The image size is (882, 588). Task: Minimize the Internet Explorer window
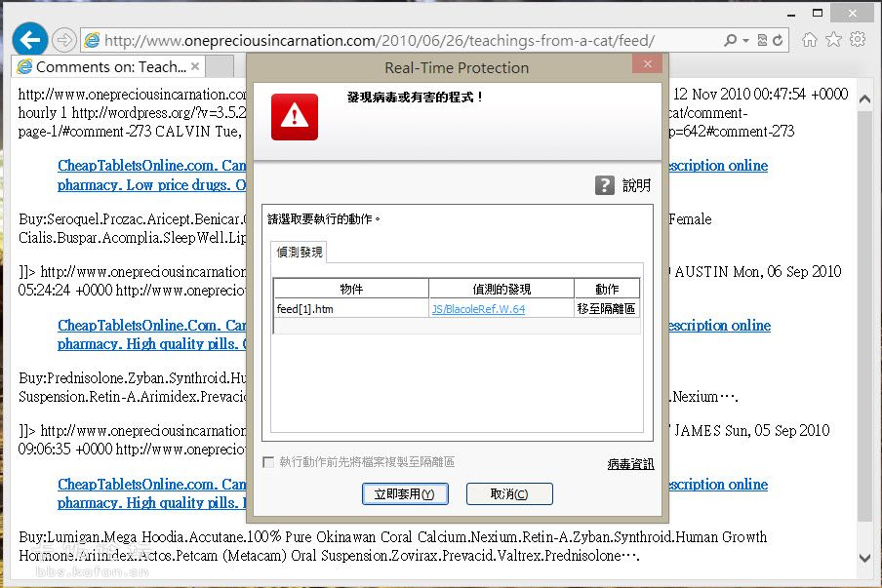[x=791, y=14]
